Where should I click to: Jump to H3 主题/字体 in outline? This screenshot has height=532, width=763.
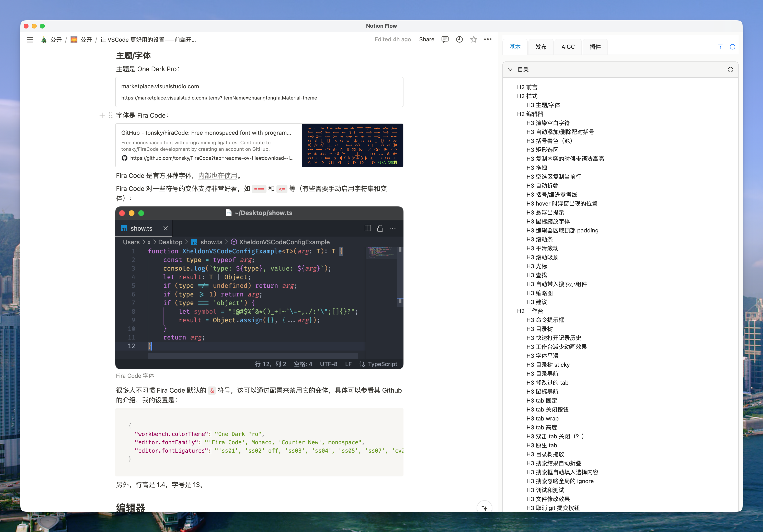(543, 105)
